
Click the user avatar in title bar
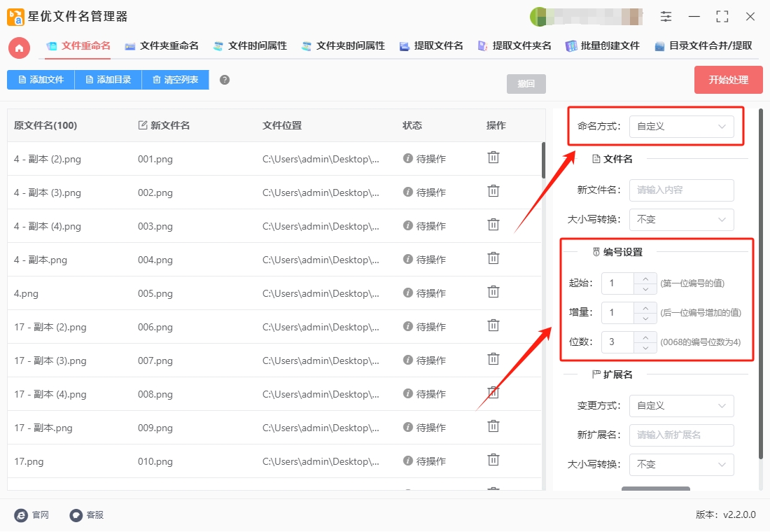coord(538,17)
